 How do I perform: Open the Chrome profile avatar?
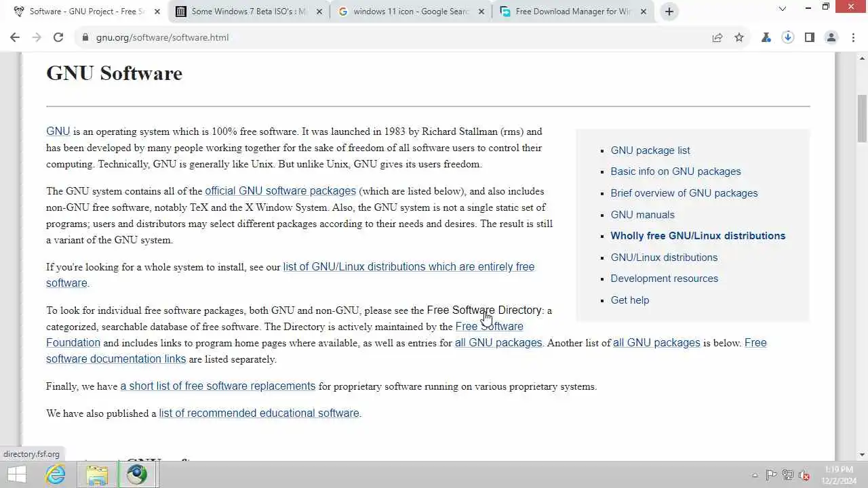tap(831, 37)
